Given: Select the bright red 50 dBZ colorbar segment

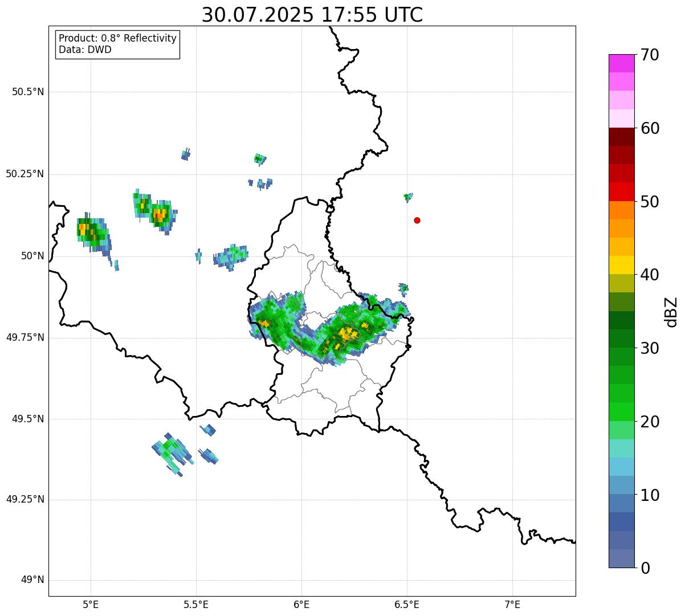Looking at the screenshot, I should click(x=621, y=192).
